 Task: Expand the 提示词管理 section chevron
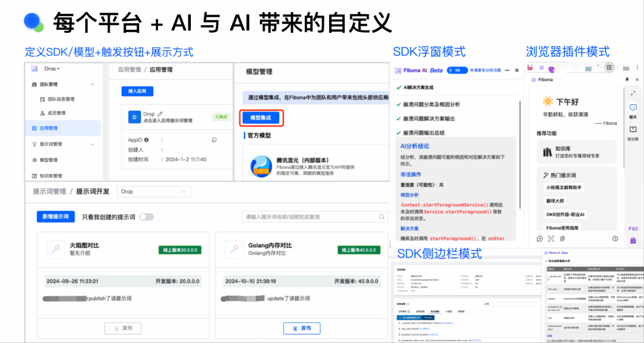tap(92, 145)
